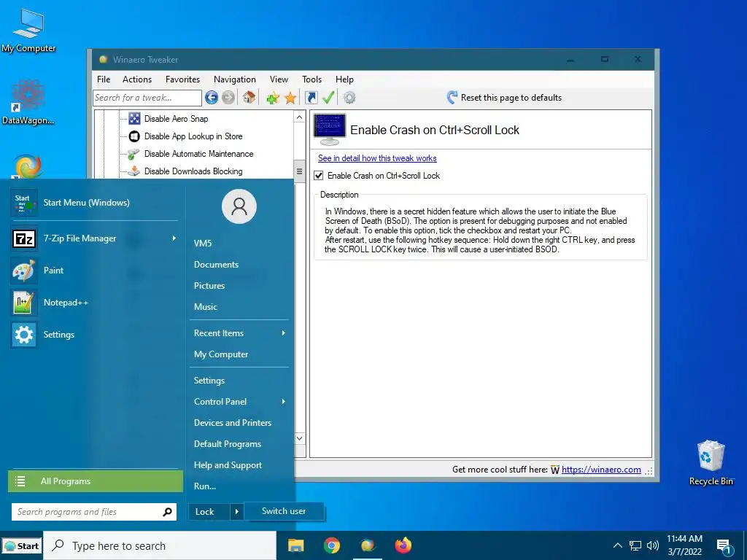Click Type here to search taskbar box
The image size is (747, 560).
coord(160,545)
